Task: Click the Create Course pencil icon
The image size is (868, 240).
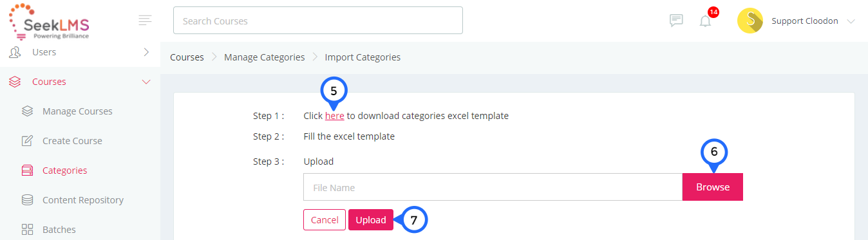Action: 27,141
